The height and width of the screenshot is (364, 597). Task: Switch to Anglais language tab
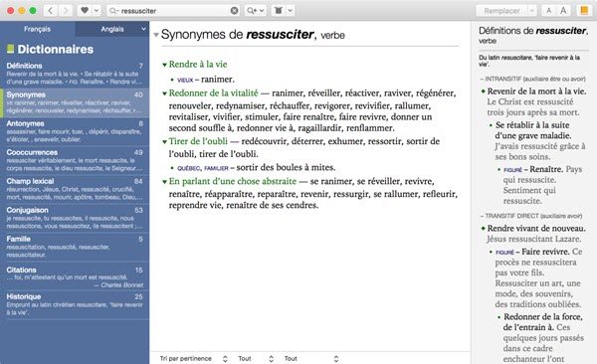(112, 29)
